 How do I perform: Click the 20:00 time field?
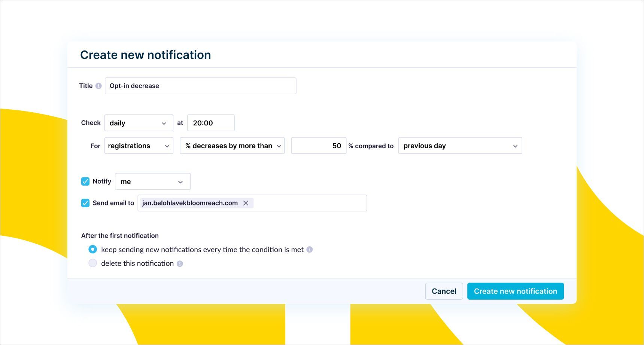(211, 123)
